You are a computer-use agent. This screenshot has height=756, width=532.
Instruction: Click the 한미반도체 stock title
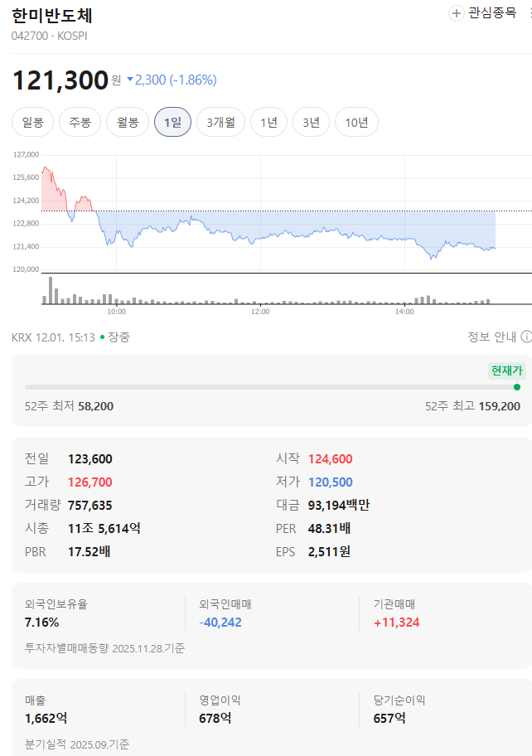click(51, 16)
